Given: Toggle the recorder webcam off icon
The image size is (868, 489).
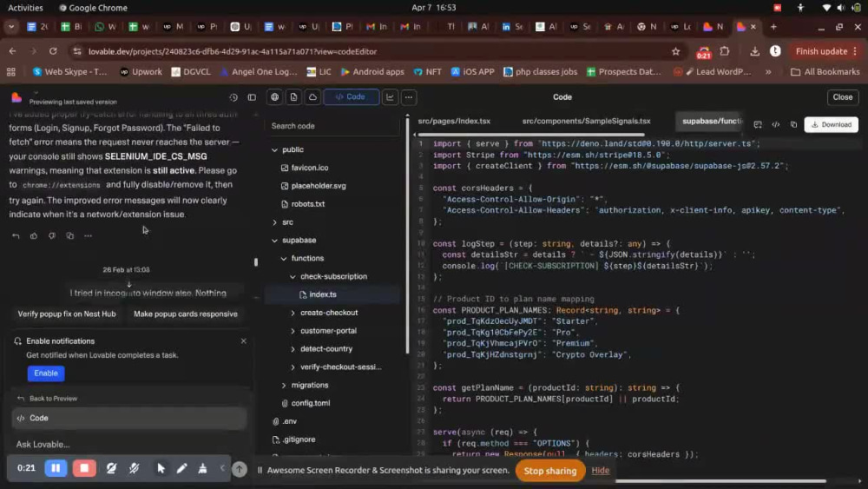Looking at the screenshot, I should click(x=111, y=468).
